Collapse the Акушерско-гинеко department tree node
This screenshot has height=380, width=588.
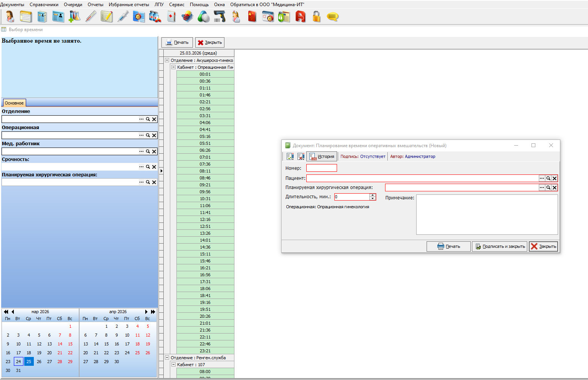tap(167, 60)
